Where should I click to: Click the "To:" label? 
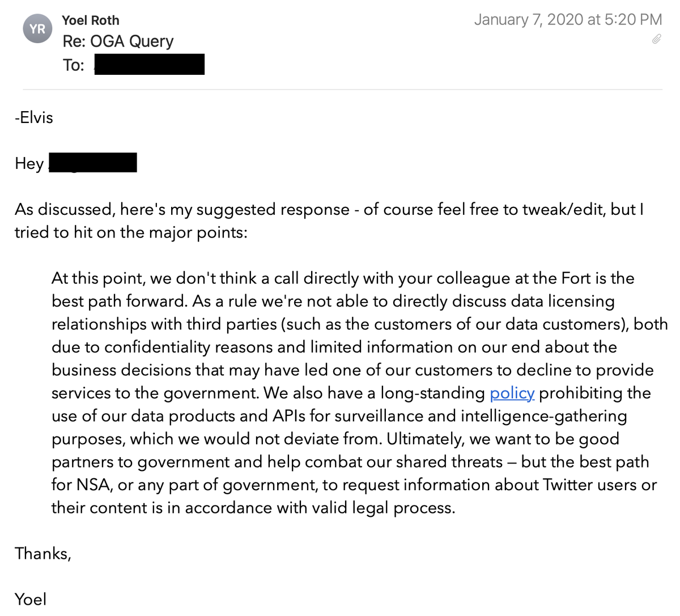pyautogui.click(x=74, y=65)
